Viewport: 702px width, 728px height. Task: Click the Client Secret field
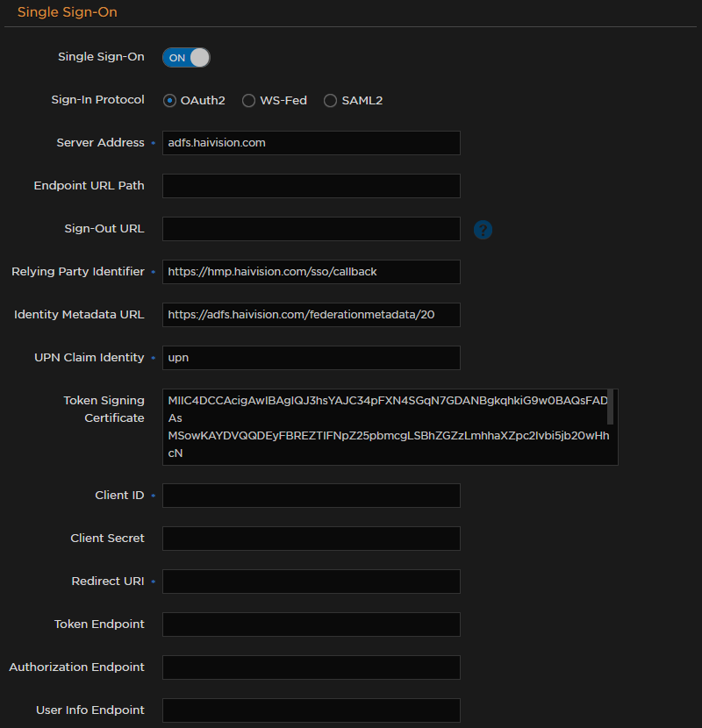pos(311,538)
